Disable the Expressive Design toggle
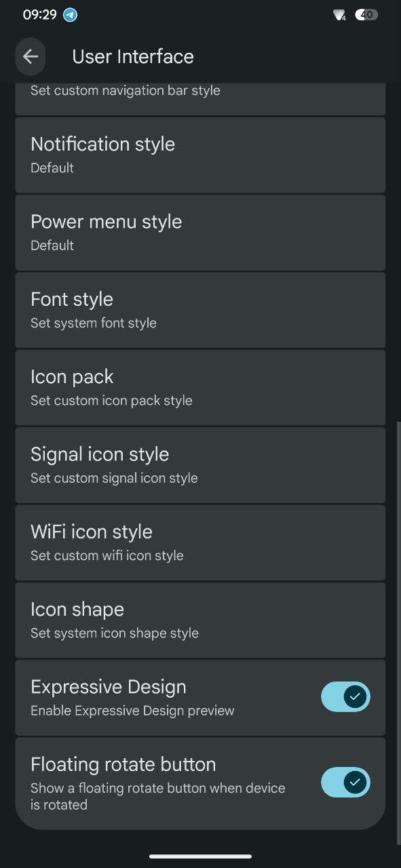 [345, 696]
